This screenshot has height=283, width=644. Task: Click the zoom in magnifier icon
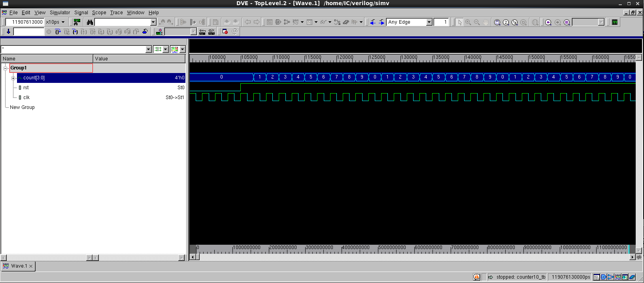[x=468, y=22]
